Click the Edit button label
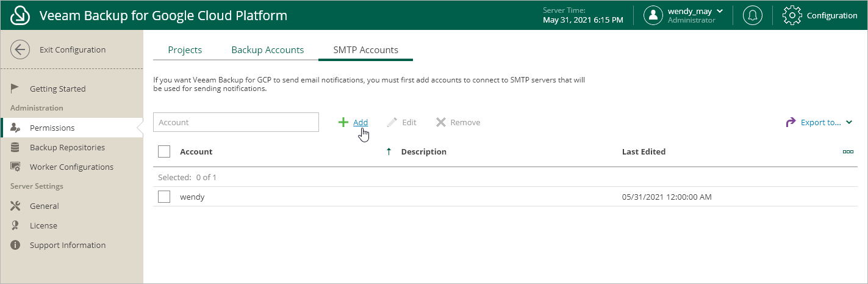The height and width of the screenshot is (284, 868). pyautogui.click(x=409, y=122)
